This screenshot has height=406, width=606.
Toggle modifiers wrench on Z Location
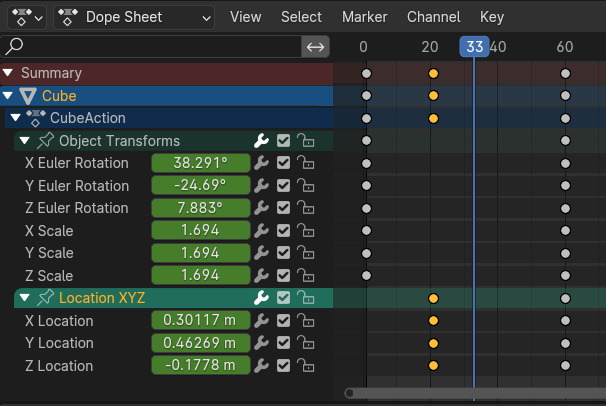(262, 365)
